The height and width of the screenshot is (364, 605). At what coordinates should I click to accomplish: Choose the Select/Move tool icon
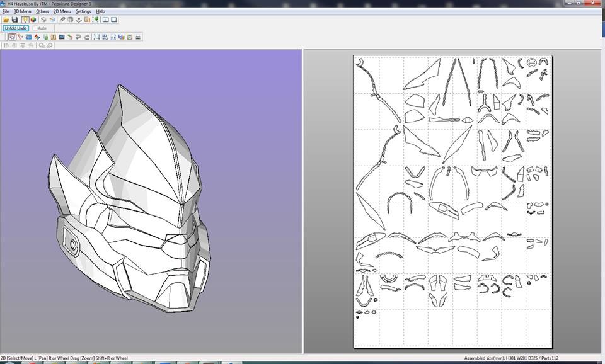tap(11, 37)
